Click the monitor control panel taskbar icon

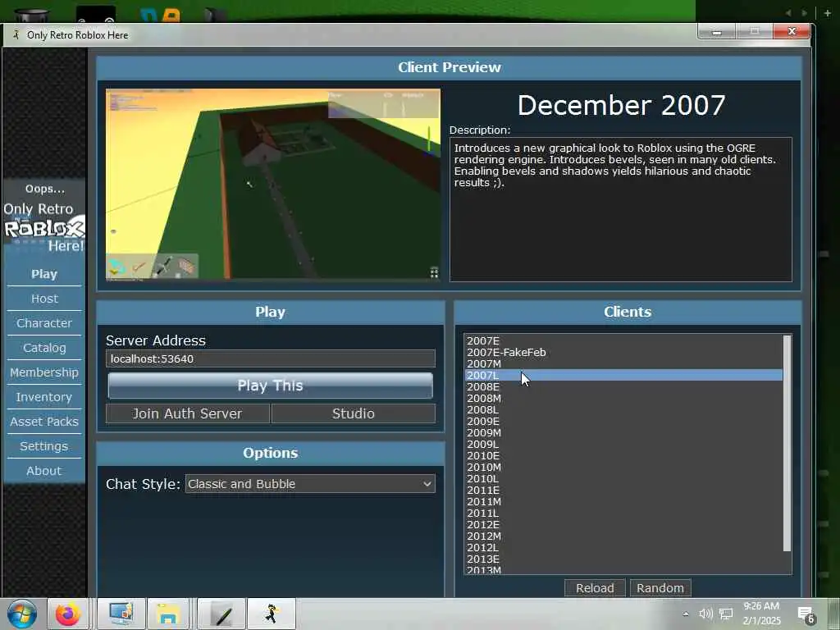pyautogui.click(x=121, y=614)
